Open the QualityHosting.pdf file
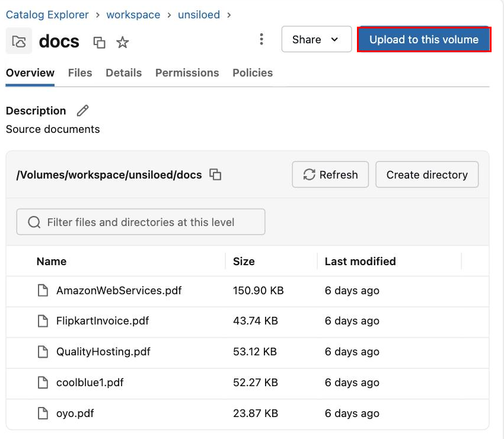The width and height of the screenshot is (504, 439). coord(103,352)
